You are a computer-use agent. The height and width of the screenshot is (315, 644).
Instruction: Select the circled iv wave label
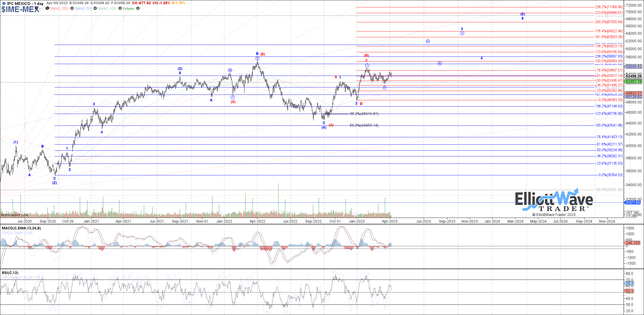(439, 64)
